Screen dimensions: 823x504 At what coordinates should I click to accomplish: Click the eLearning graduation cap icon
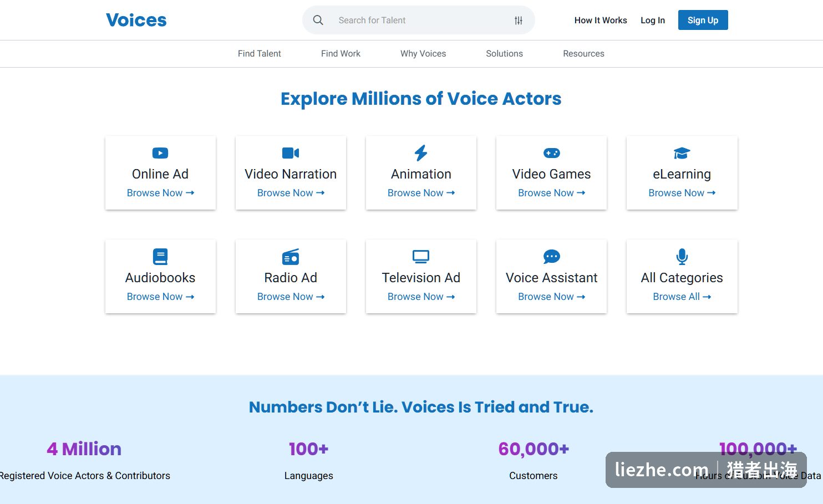click(682, 153)
